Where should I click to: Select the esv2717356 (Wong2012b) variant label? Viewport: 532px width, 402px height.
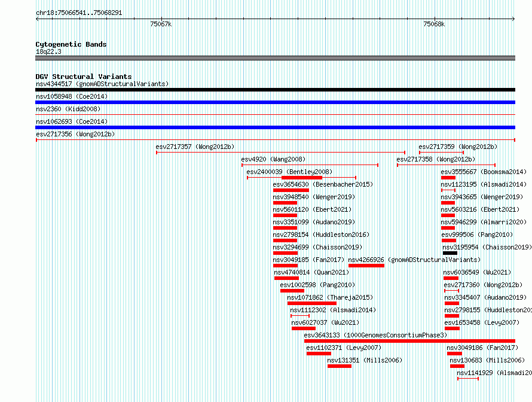tap(75, 134)
